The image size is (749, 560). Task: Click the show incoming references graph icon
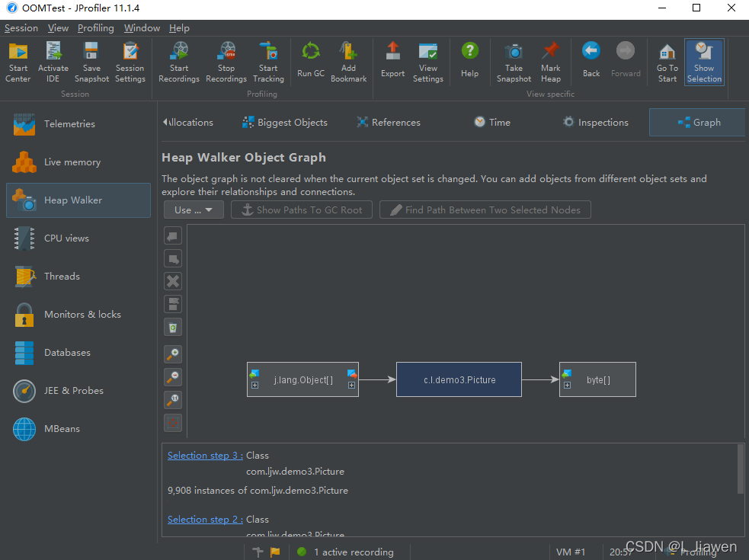pyautogui.click(x=173, y=236)
